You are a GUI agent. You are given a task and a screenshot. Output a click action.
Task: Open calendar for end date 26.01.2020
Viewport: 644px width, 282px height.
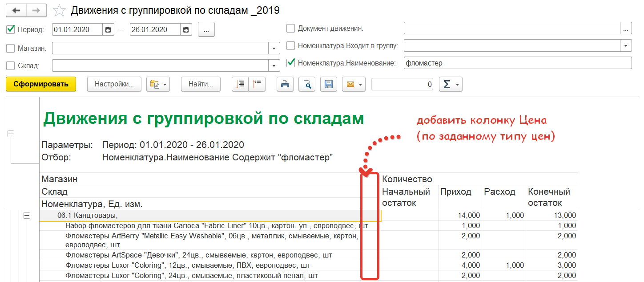[186, 30]
